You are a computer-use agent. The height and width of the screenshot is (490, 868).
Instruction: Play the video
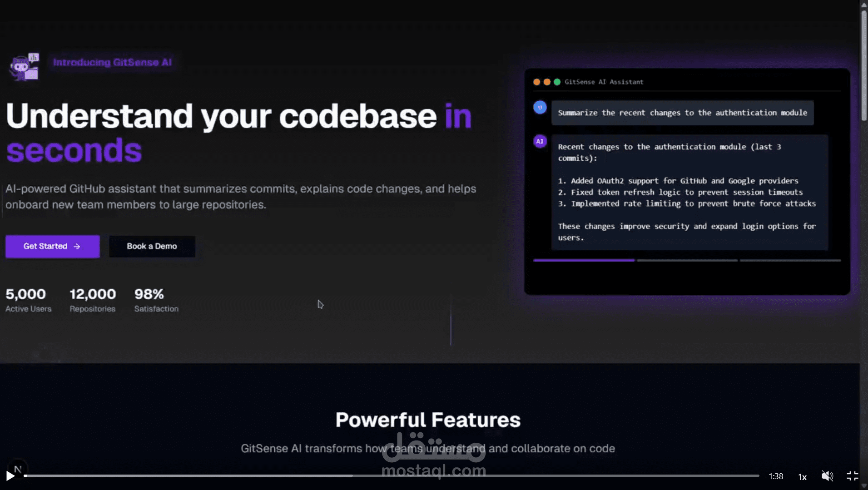[x=10, y=476]
